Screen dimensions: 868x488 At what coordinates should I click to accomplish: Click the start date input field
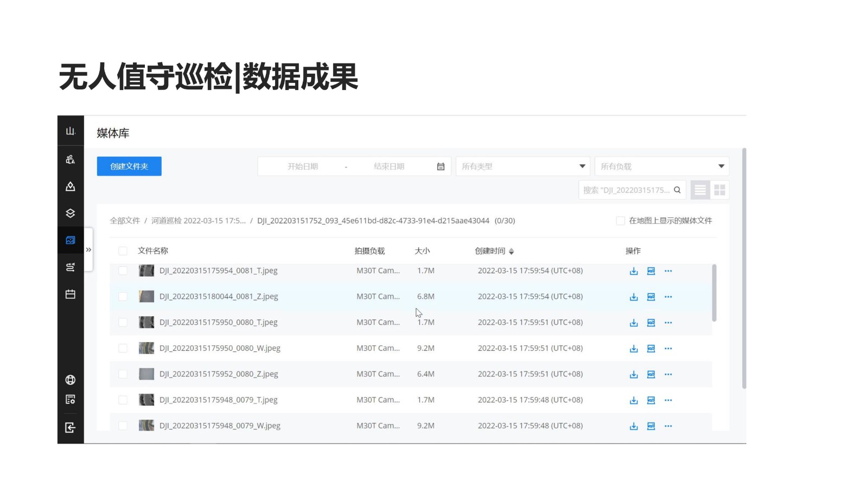(x=303, y=166)
